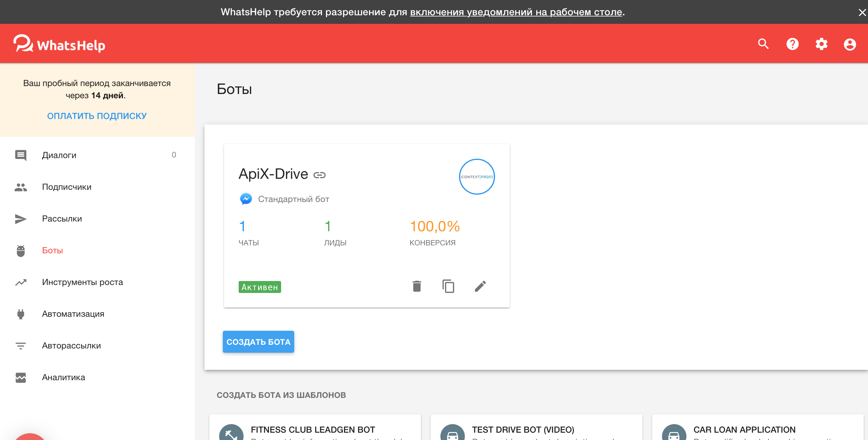Viewport: 868px width, 440px height.
Task: Click the Диалоги chat icon
Action: [x=20, y=155]
